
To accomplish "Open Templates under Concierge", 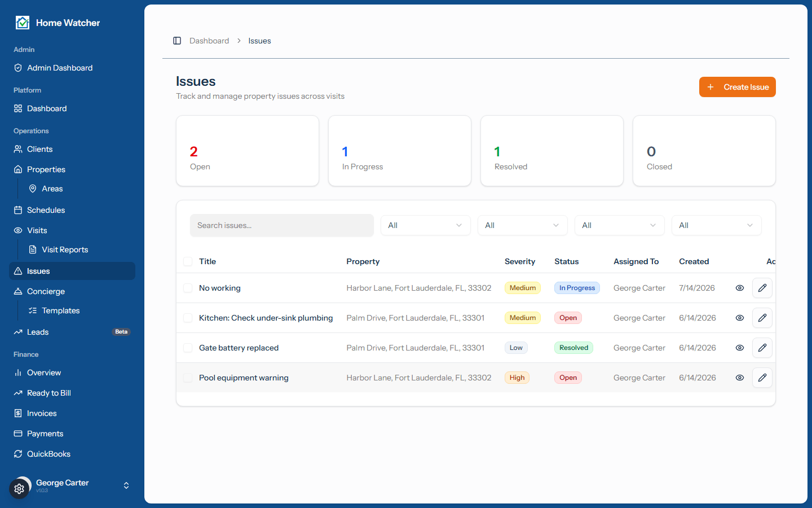I will [80, 310].
